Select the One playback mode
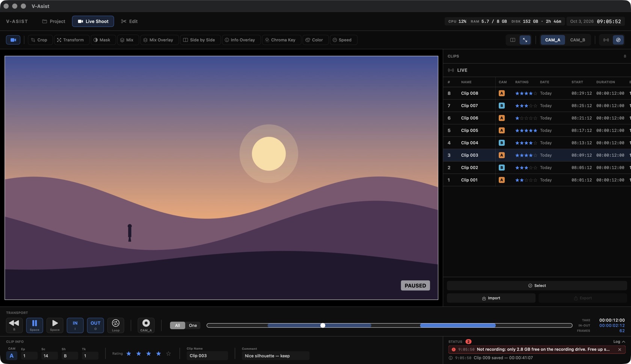The height and width of the screenshot is (364, 631). coord(193,325)
